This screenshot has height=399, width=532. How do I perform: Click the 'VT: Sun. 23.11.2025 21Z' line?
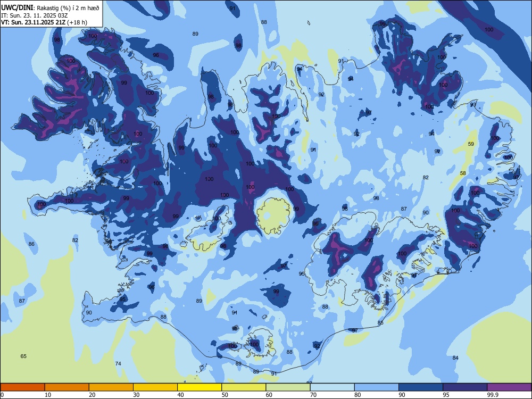point(33,22)
